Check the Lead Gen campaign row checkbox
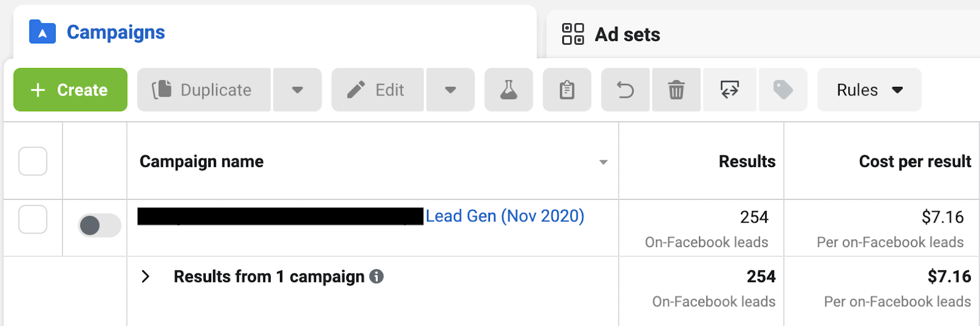 (33, 220)
